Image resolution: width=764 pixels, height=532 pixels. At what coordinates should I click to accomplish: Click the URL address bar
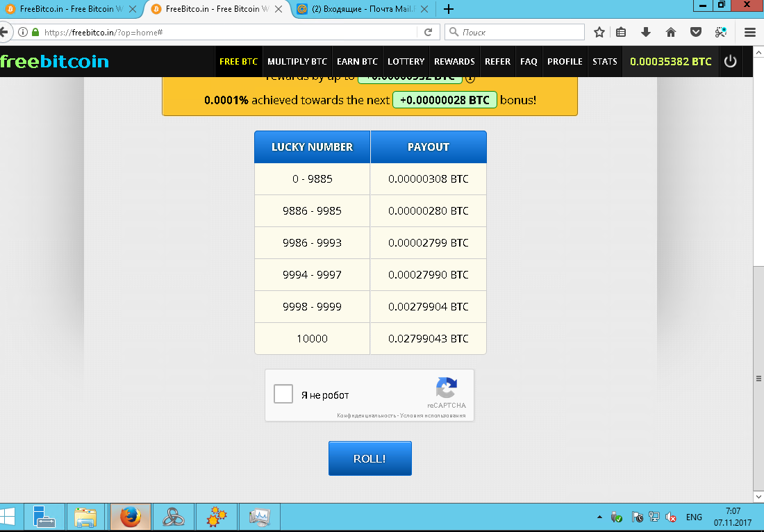point(229,32)
